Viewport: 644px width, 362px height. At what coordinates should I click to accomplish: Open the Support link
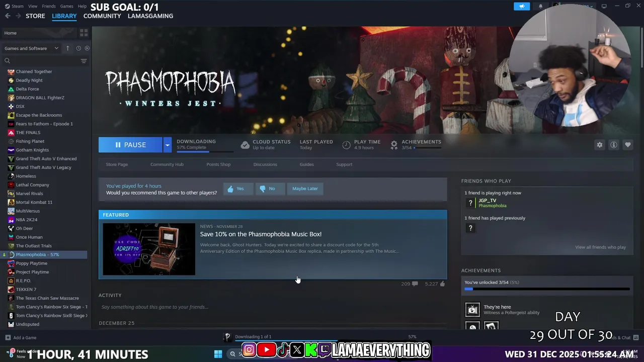click(344, 164)
